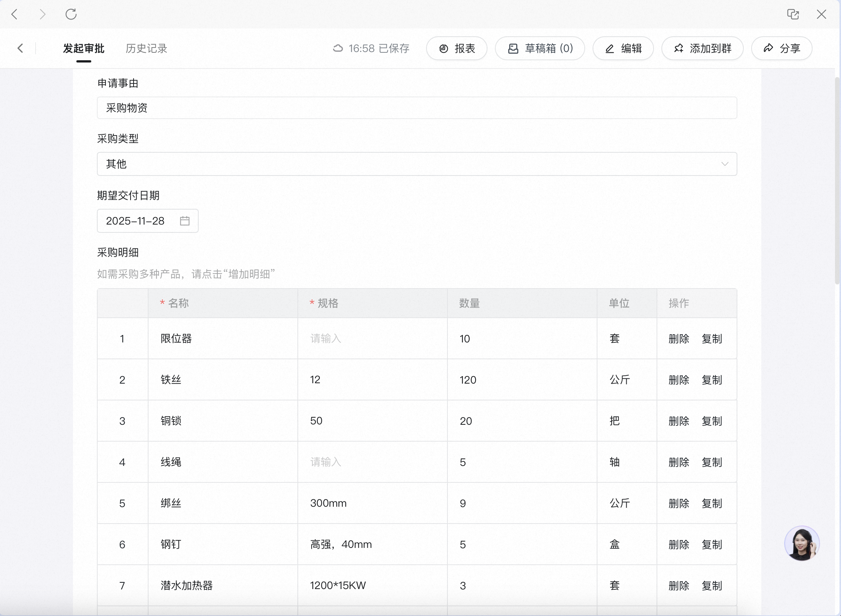
Task: Click quantity 20 in 铜锁 row
Action: (522, 421)
